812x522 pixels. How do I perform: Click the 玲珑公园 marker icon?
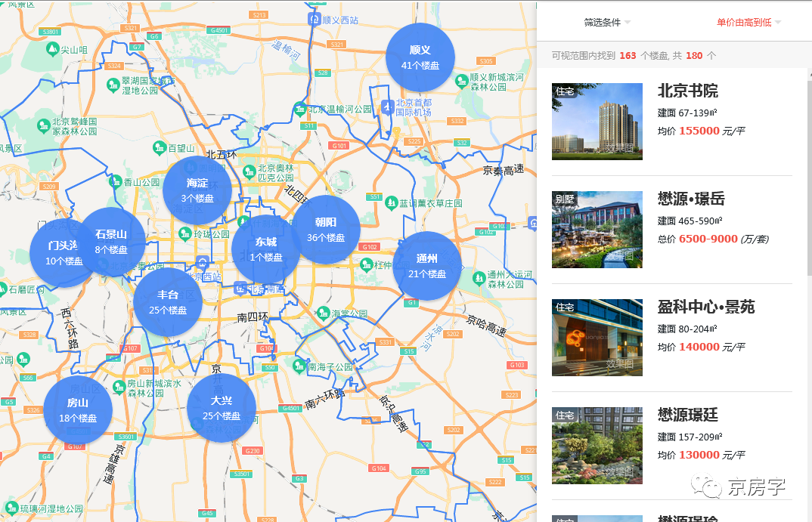(185, 234)
